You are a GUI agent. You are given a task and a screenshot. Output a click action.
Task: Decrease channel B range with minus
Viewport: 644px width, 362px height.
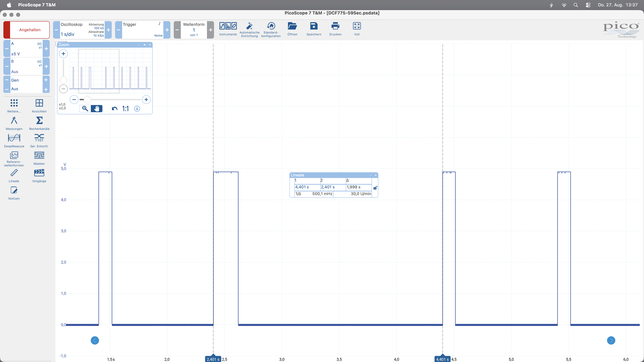(x=7, y=66)
